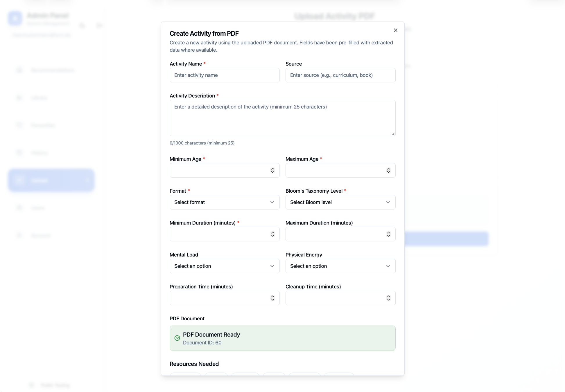Close the Create Activity dialog
565x392 pixels.
pos(395,30)
